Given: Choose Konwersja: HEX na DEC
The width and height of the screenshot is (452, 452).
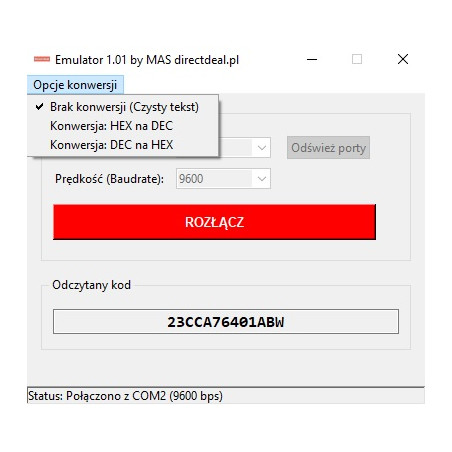Looking at the screenshot, I should pyautogui.click(x=123, y=126).
